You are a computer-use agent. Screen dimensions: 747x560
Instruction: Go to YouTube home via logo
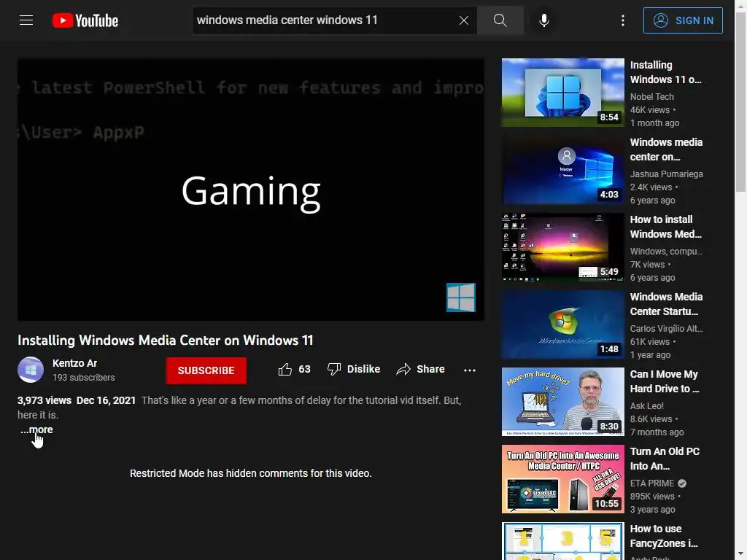coord(85,20)
